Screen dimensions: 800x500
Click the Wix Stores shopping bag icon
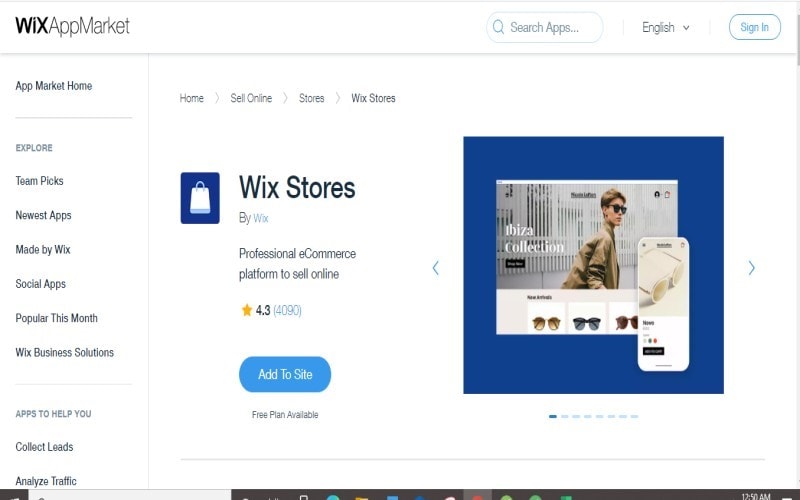point(200,198)
